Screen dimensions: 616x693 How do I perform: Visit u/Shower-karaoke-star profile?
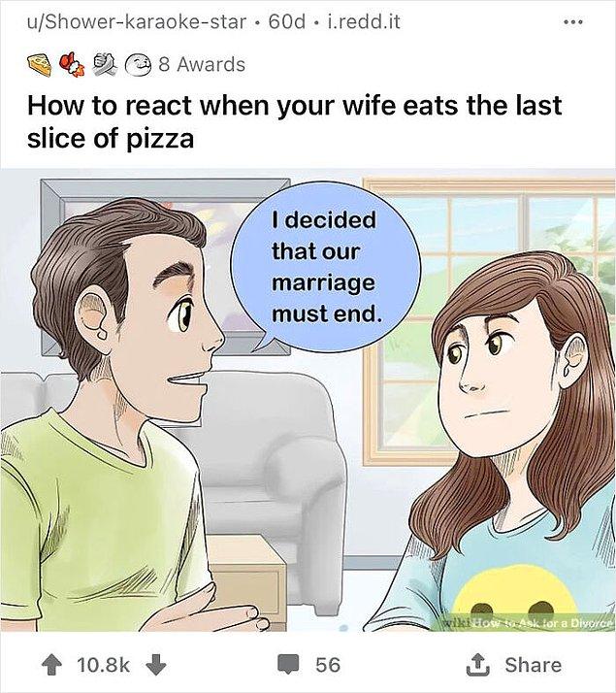(x=136, y=21)
